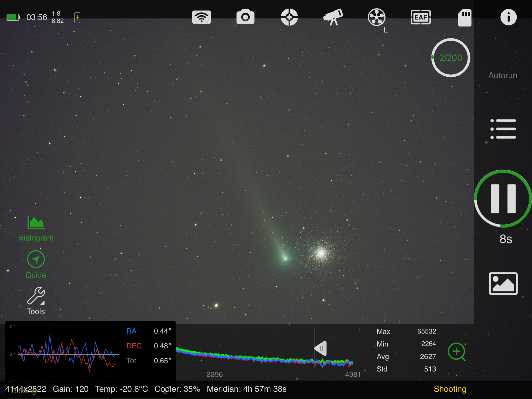Click the Min 2264 statistic
Viewport: 532px width, 399px height.
tap(406, 344)
